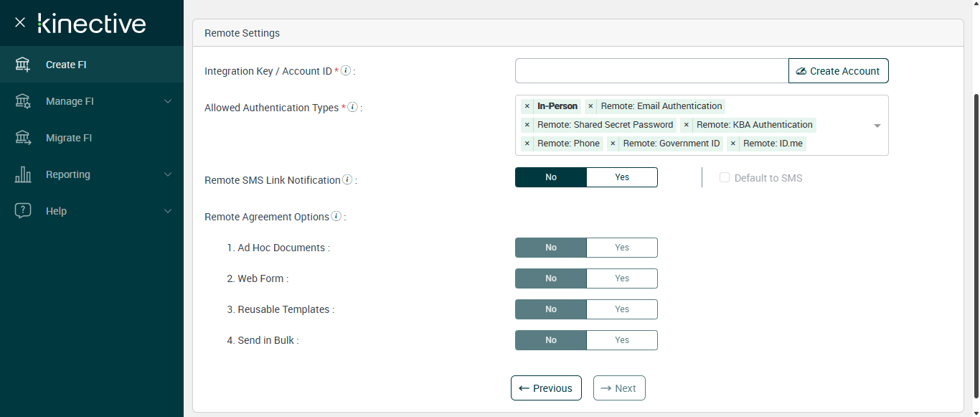Image resolution: width=980 pixels, height=417 pixels.
Task: Switch Ad Hoc Documents to Yes
Action: [x=621, y=248]
